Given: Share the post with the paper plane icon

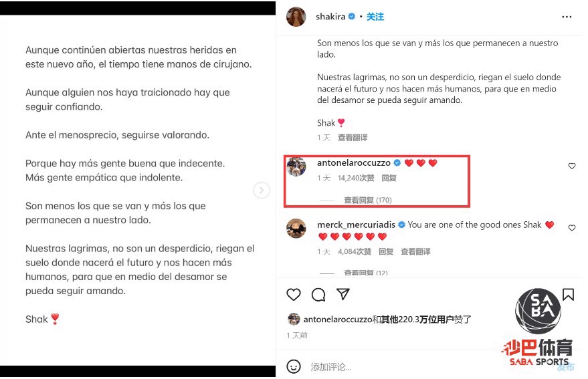Looking at the screenshot, I should 343,294.
